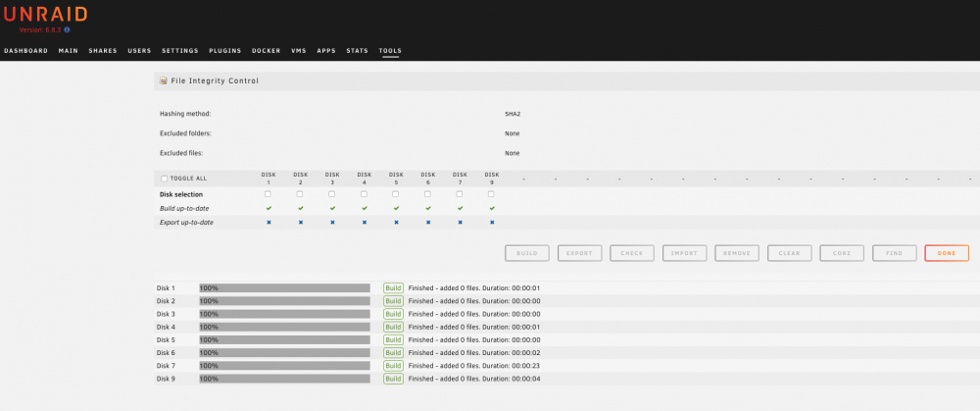Click the orange Done button
980x411 pixels.
[947, 253]
